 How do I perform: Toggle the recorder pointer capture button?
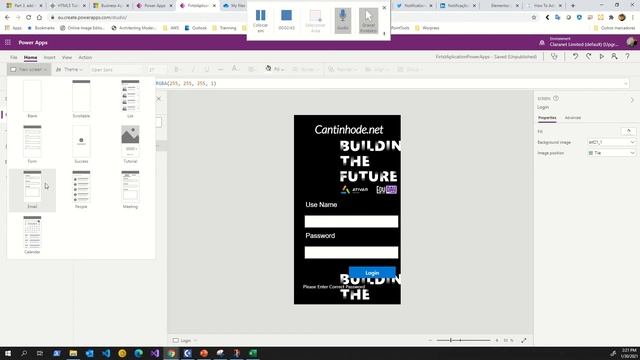pyautogui.click(x=368, y=20)
